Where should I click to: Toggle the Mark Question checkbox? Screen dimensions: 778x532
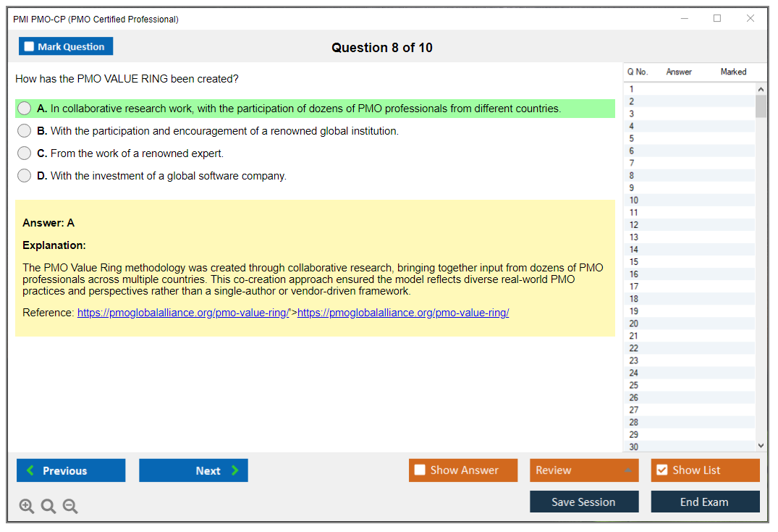tap(30, 47)
